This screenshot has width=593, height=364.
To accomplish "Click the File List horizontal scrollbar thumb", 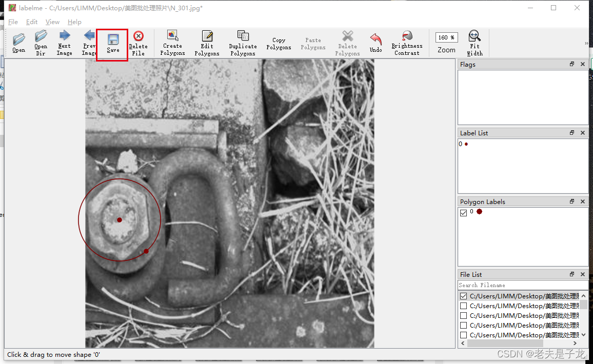I will tap(505, 343).
